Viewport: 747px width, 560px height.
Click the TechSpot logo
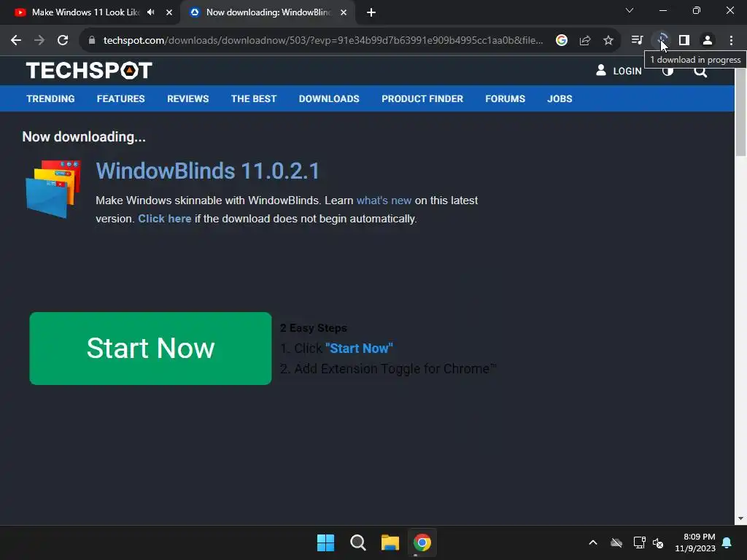[89, 71]
